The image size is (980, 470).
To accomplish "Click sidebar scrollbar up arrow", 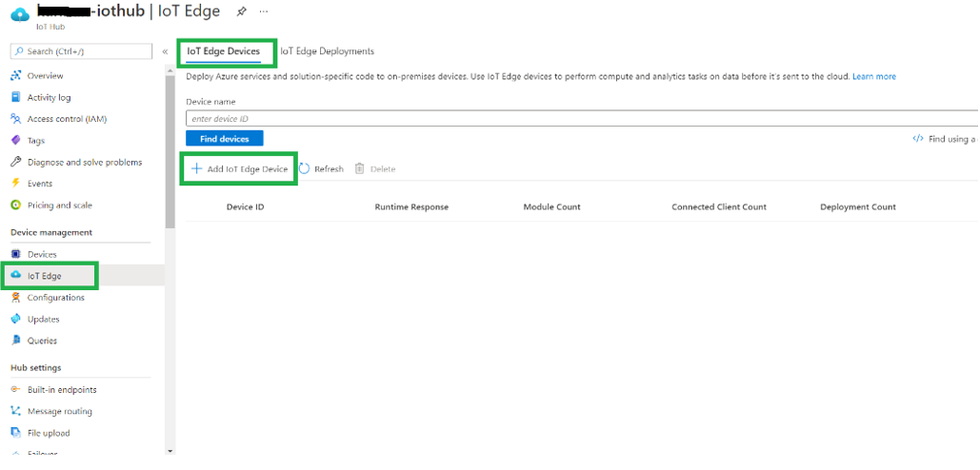I will point(170,70).
